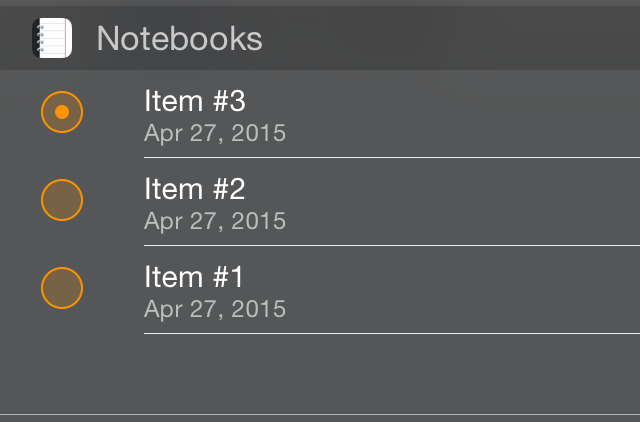Click empty row space right of Item #3
Viewport: 640px width, 422px height.
point(461,114)
